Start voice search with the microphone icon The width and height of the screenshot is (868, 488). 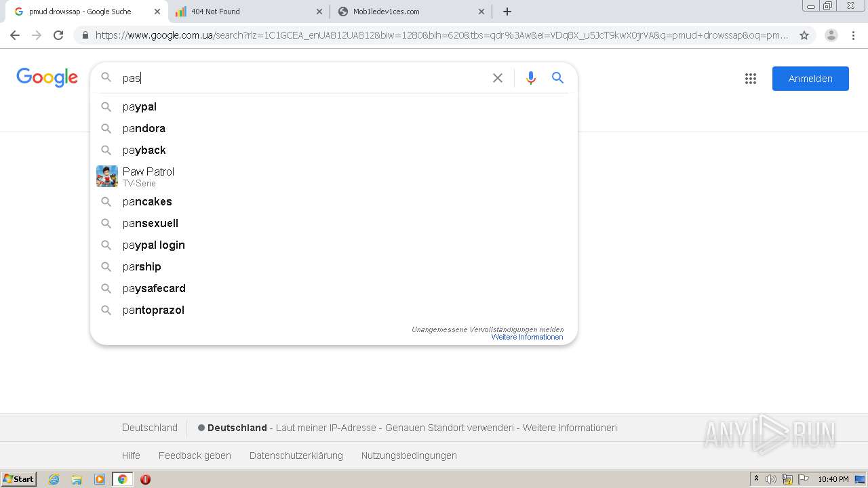click(531, 78)
